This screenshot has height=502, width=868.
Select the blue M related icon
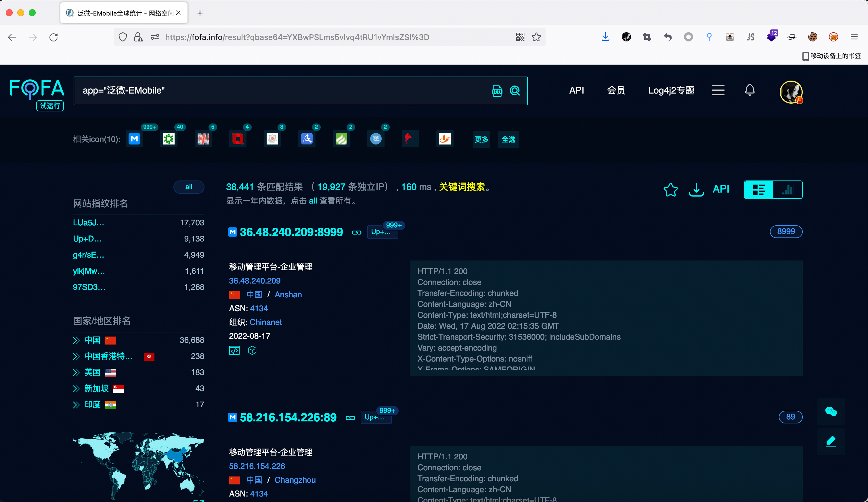click(x=134, y=139)
